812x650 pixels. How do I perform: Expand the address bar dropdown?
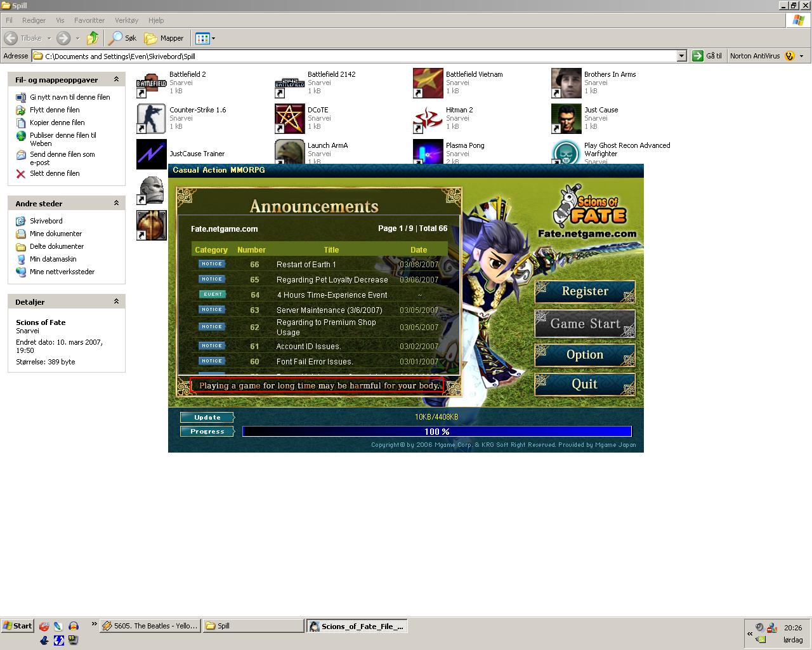click(681, 56)
